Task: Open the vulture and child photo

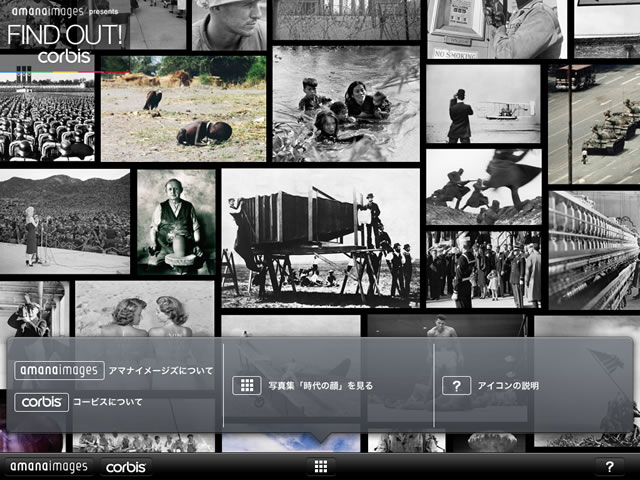Action: point(184,109)
